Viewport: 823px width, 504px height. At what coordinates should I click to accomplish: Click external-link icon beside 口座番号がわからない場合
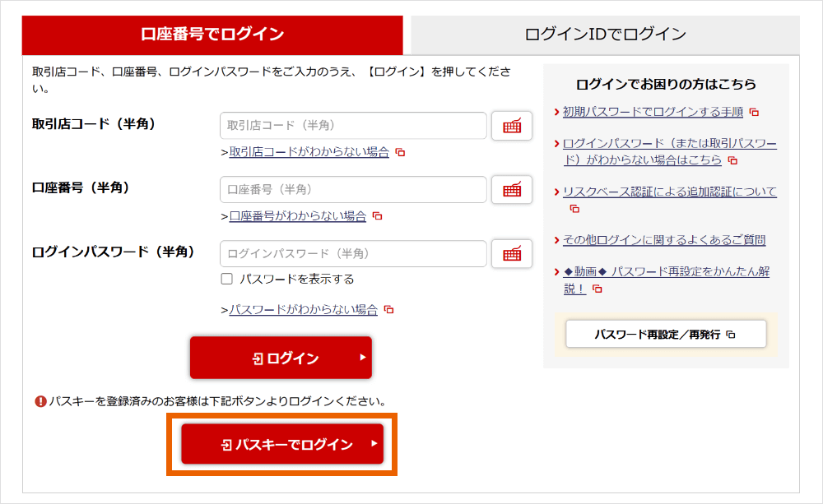378,216
